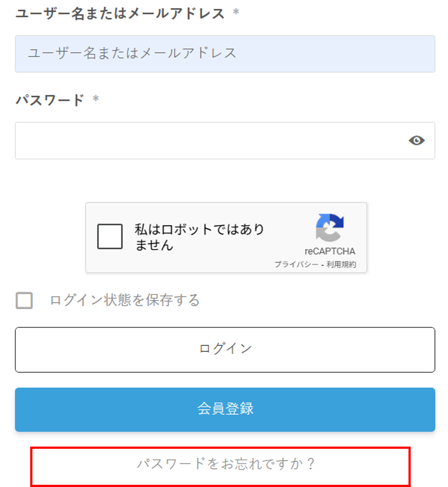Viewport: 448px width, 487px height.
Task: Click the 私はロボットではありません label text
Action: 199,237
